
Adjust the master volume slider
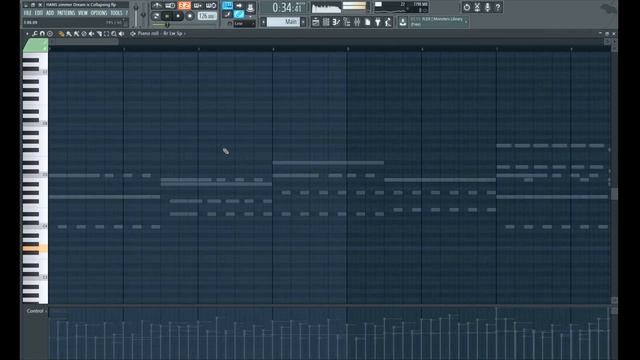point(136,14)
